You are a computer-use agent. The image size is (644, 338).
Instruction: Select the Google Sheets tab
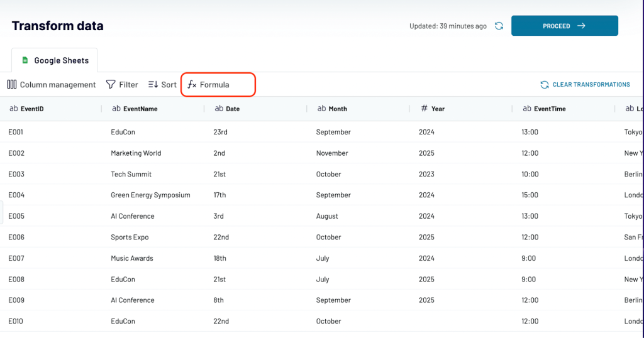55,60
